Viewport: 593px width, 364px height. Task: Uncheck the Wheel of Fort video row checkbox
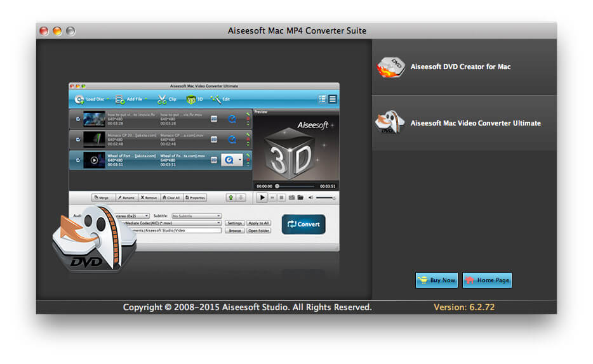(78, 160)
